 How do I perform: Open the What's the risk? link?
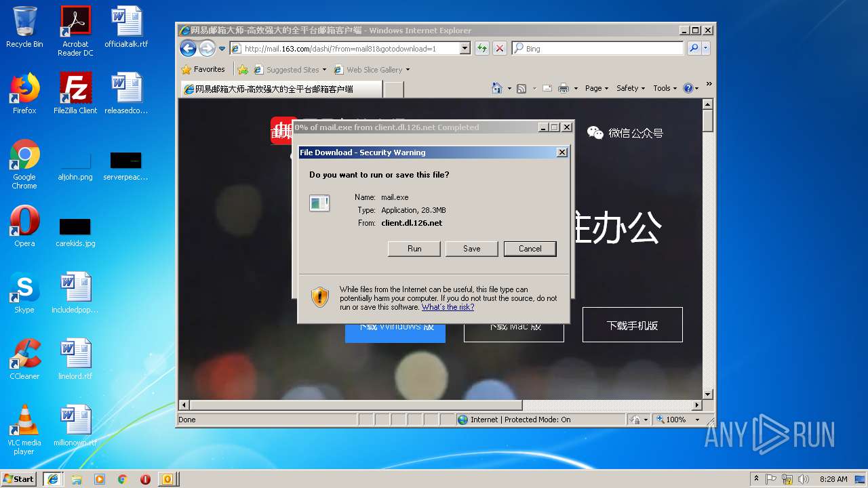pyautogui.click(x=448, y=307)
